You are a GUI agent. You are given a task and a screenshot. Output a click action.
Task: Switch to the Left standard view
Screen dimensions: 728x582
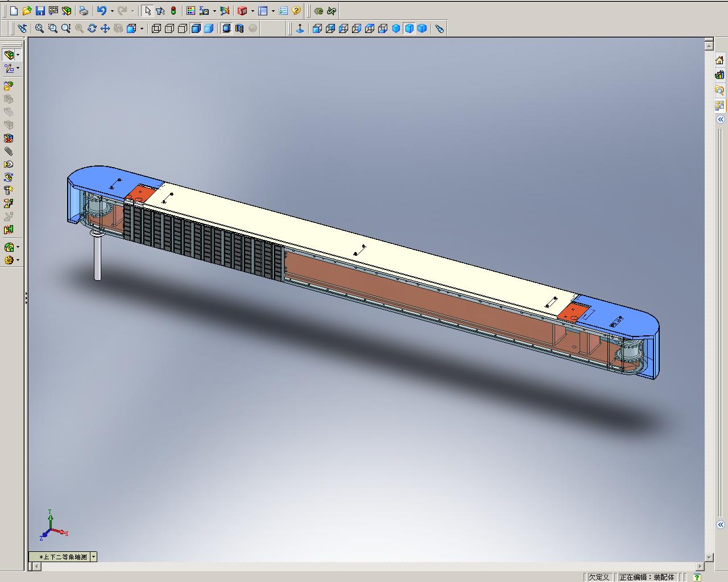coord(344,28)
